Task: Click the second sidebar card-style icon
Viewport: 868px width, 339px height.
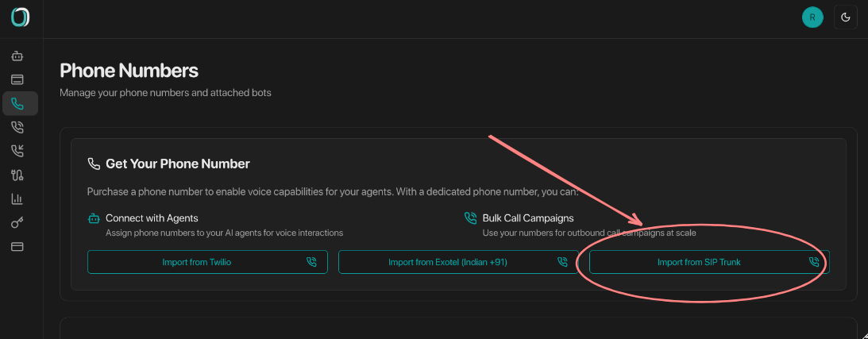Action: (17, 79)
